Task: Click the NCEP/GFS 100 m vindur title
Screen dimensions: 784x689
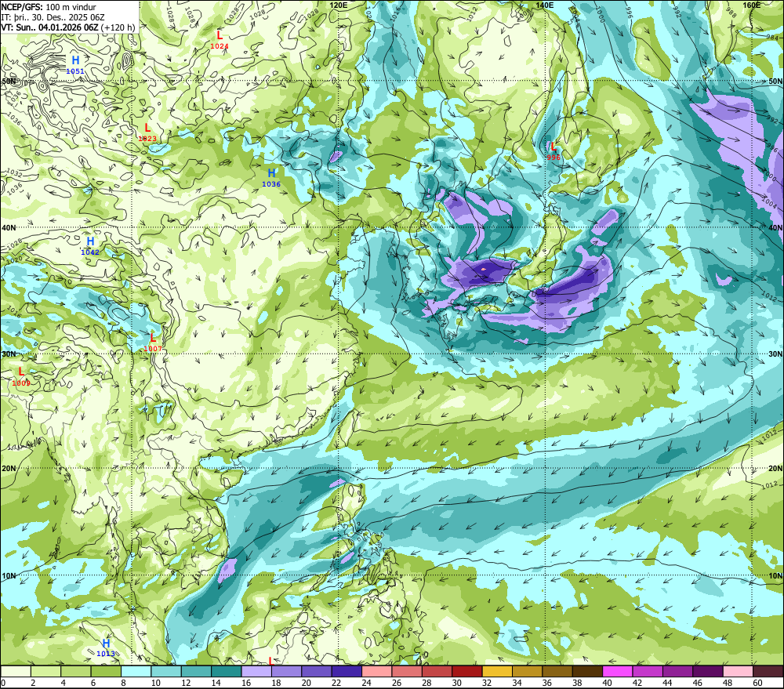Action: 49,7
